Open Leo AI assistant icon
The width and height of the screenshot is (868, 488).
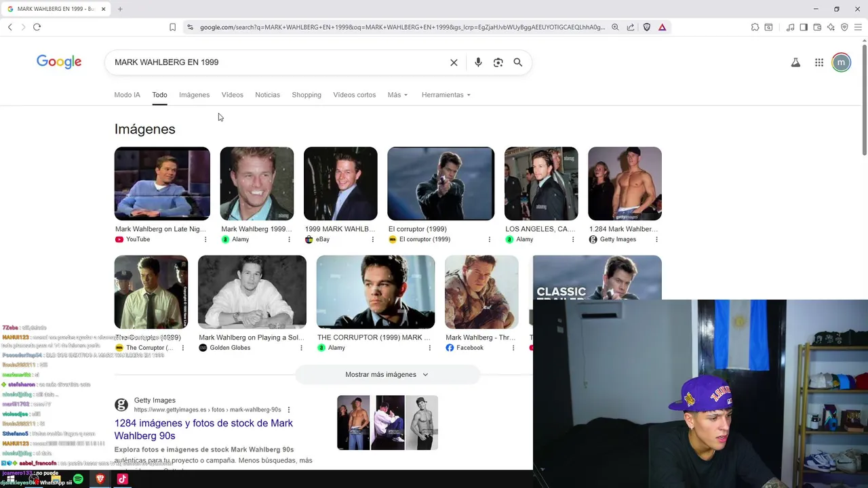[831, 27]
